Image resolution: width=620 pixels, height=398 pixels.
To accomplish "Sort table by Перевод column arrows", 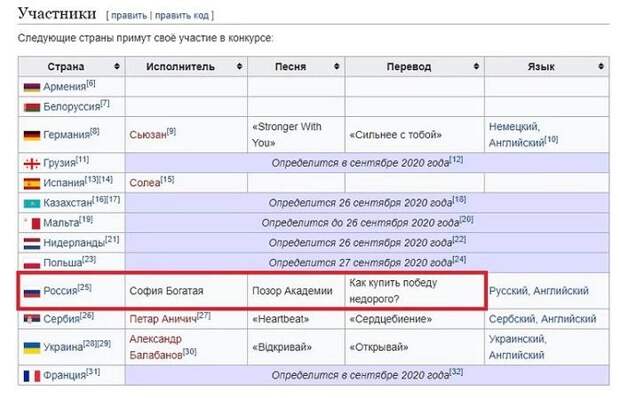I will (476, 66).
